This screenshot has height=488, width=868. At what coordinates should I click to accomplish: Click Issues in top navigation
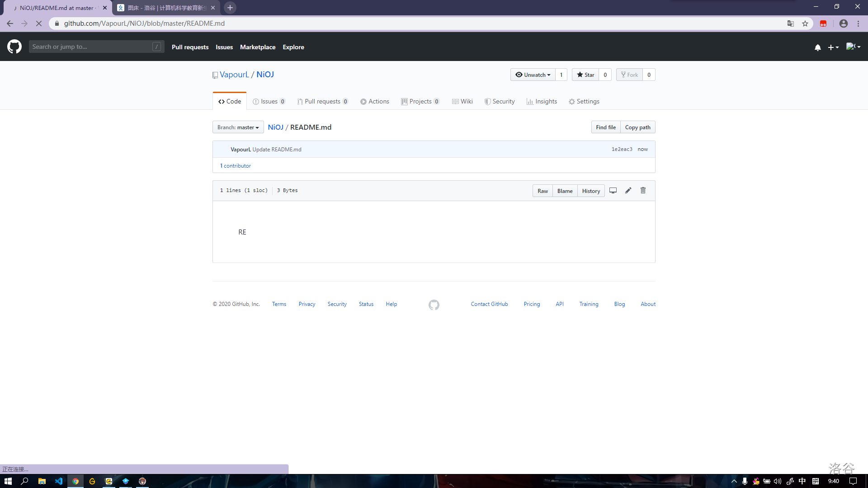[224, 47]
